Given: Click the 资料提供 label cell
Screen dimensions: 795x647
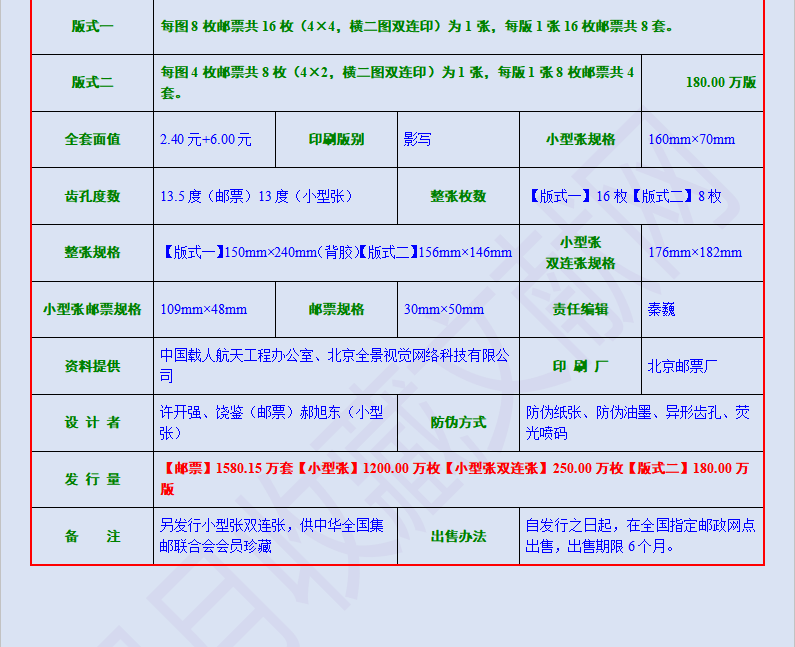Looking at the screenshot, I should click(92, 366).
